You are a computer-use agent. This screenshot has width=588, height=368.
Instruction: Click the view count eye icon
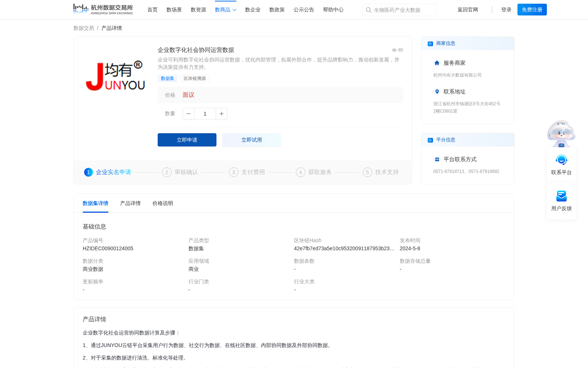pos(394,50)
